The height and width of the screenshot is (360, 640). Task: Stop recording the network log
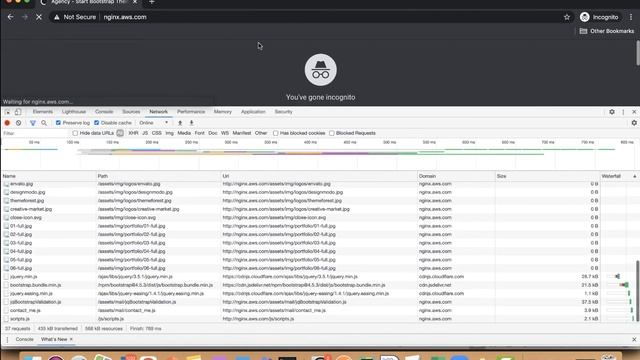coord(7,123)
